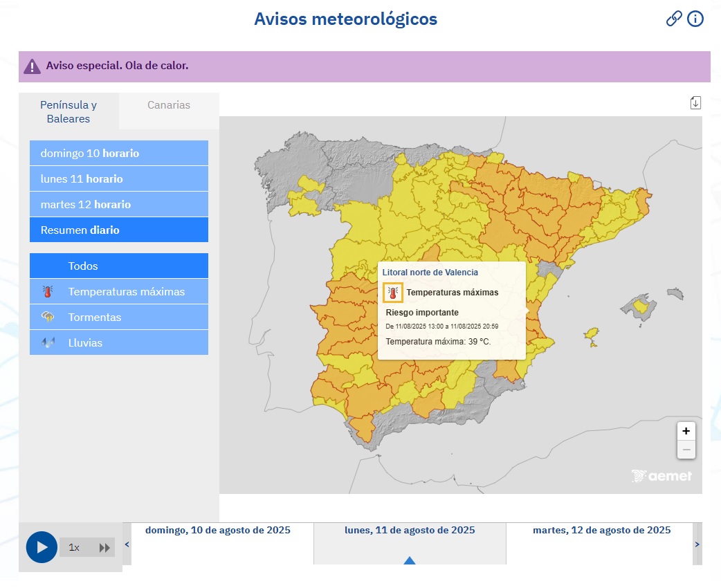This screenshot has height=588, width=721.
Task: Expand next dates with the right chevron
Action: coord(697,544)
